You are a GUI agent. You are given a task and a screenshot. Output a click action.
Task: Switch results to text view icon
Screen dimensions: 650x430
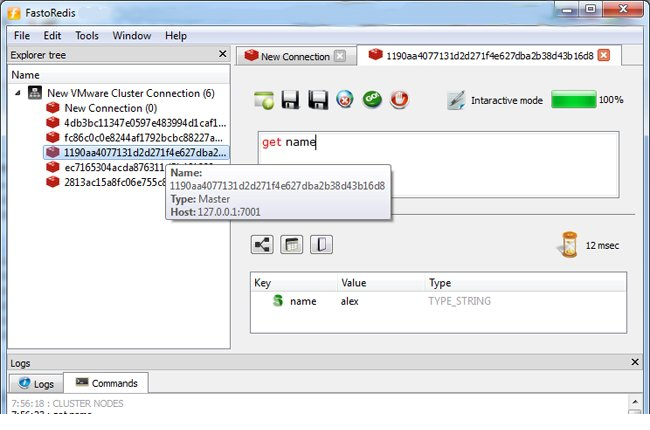point(322,244)
